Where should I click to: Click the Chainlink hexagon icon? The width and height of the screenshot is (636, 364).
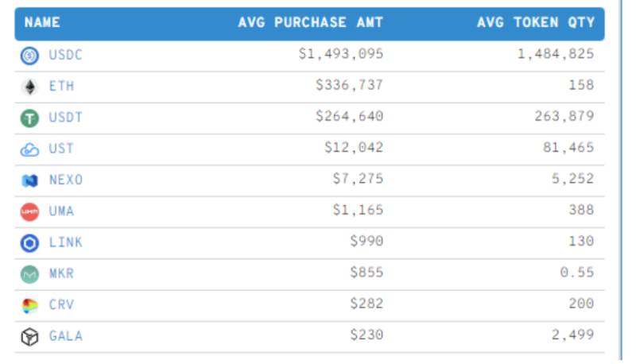point(29,242)
